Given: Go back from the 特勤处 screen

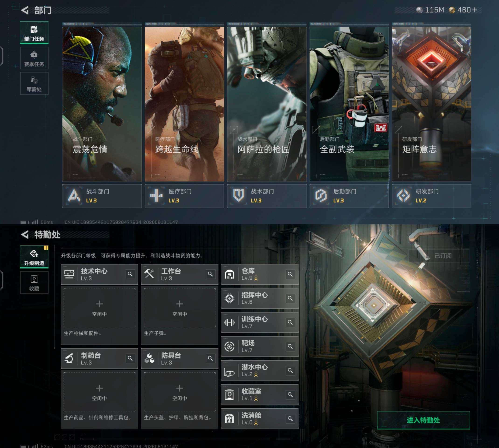Looking at the screenshot, I should (24, 234).
